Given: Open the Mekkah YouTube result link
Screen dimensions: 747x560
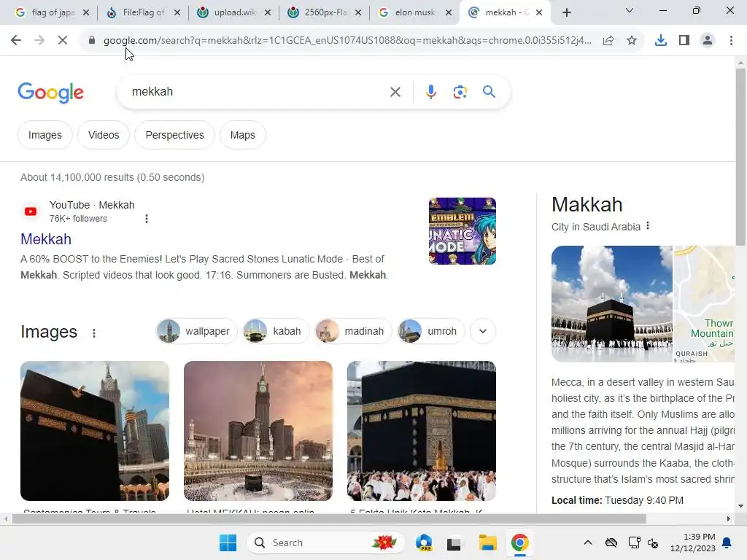Looking at the screenshot, I should [46, 239].
